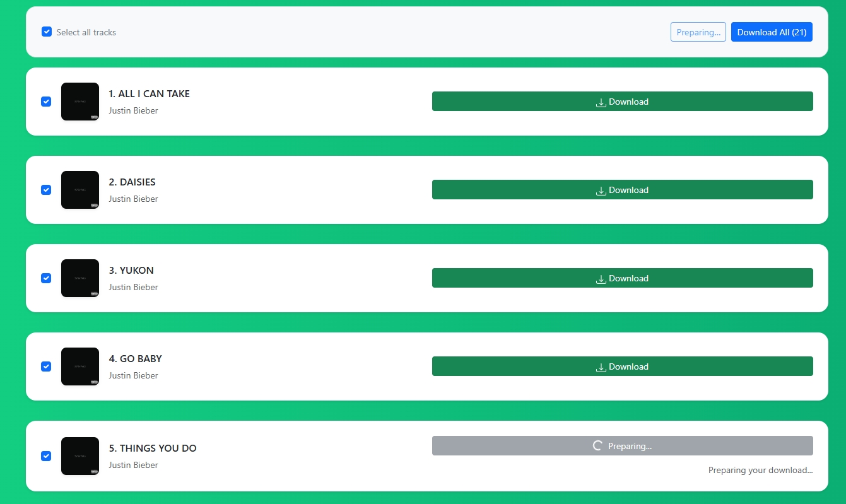Click the artist name Justin Bieber under YUKON
This screenshot has height=504, width=846.
[133, 287]
